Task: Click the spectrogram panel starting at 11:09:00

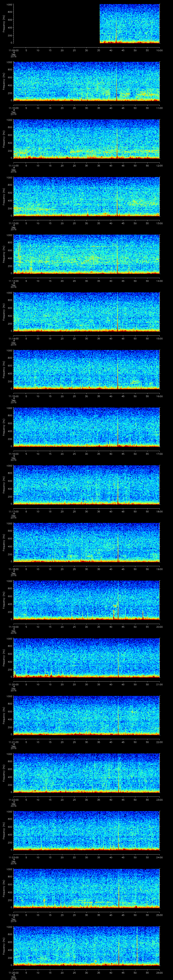Action: click(87, 24)
